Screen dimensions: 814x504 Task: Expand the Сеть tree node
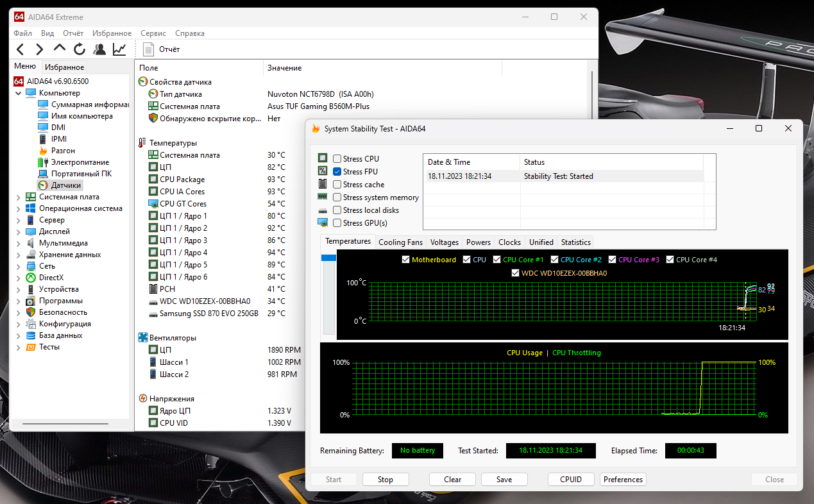(x=18, y=266)
